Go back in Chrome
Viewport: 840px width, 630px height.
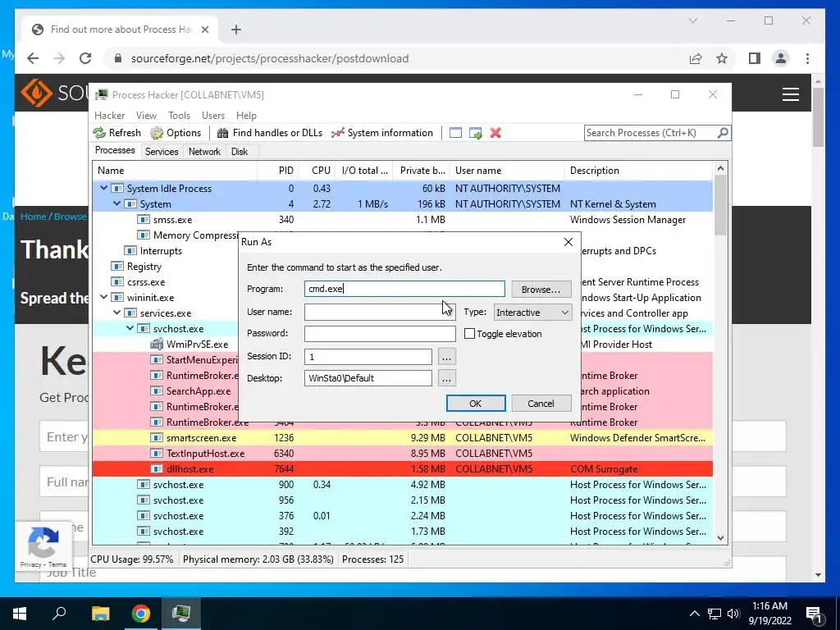[33, 58]
